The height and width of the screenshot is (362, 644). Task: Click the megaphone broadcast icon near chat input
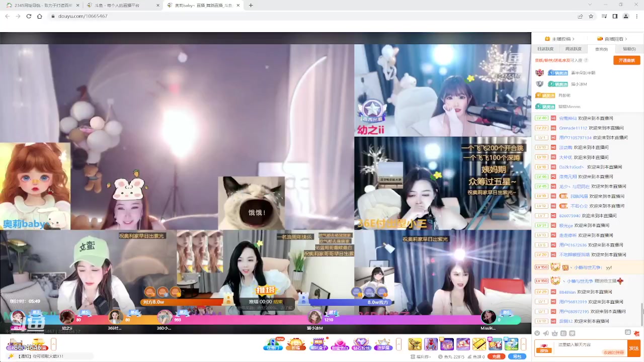click(545, 333)
